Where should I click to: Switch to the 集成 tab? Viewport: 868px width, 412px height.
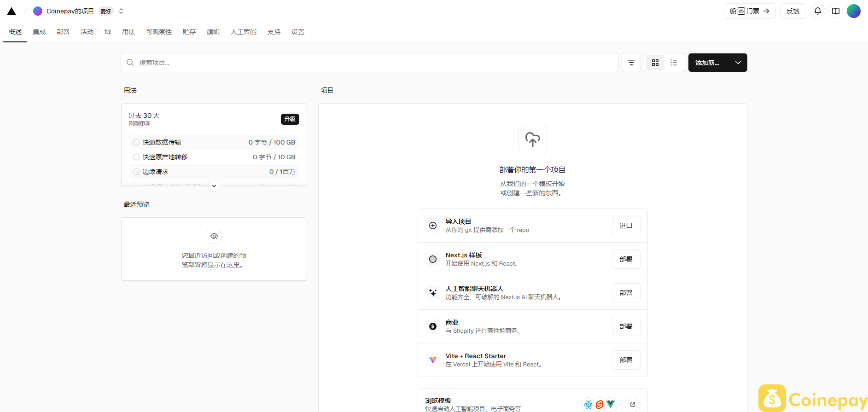[x=39, y=32]
